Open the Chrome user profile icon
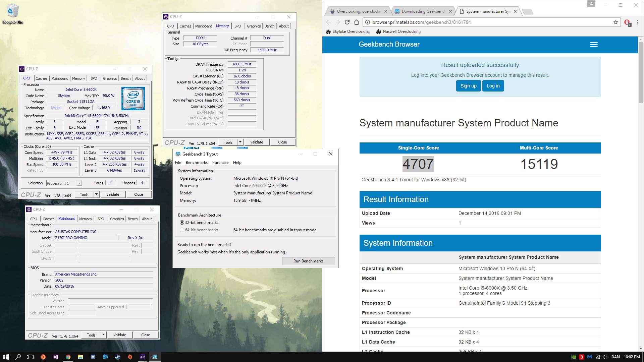 click(x=591, y=4)
